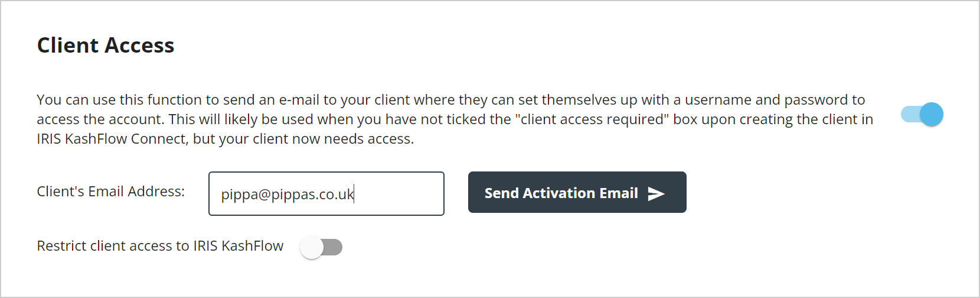The width and height of the screenshot is (980, 298).
Task: Click the blue knob of the enabled toggle
Action: tap(932, 114)
